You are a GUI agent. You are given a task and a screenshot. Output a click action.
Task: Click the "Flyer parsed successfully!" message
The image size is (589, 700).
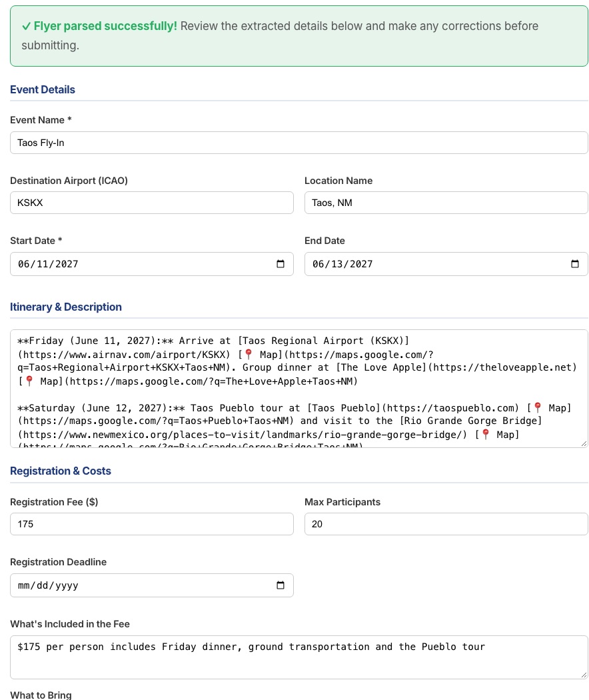(105, 26)
